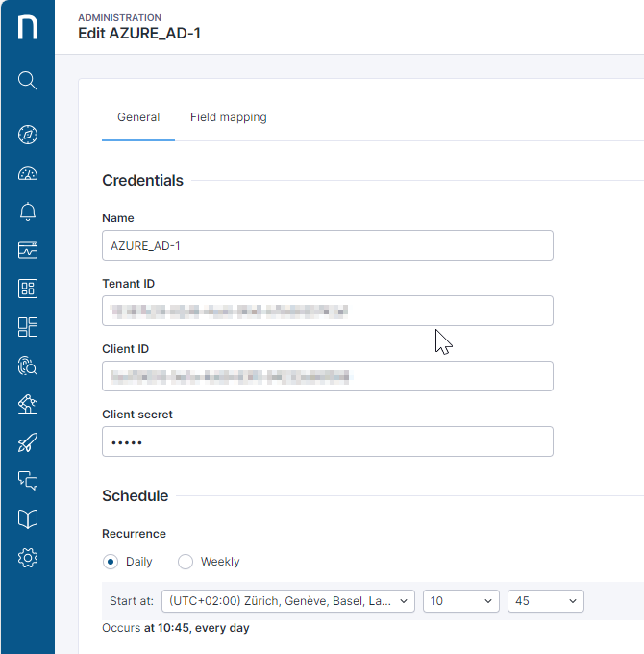The width and height of the screenshot is (644, 654).
Task: Click the Name input field
Action: point(327,245)
